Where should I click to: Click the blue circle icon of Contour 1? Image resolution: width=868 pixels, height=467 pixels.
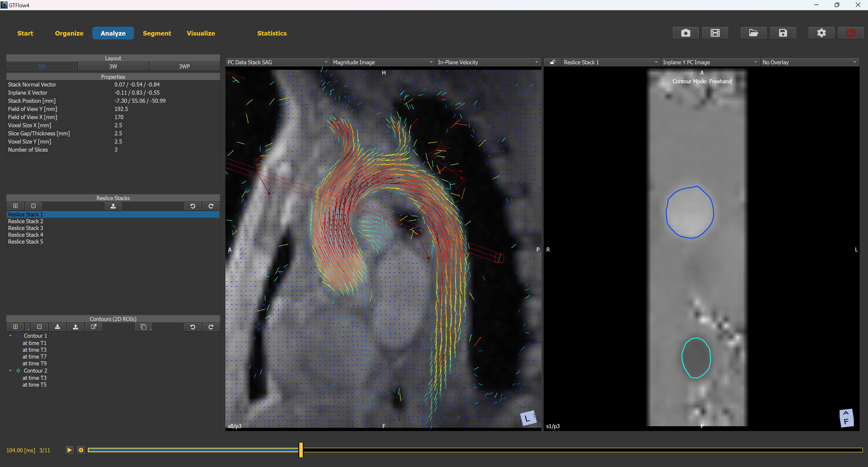pyautogui.click(x=18, y=336)
